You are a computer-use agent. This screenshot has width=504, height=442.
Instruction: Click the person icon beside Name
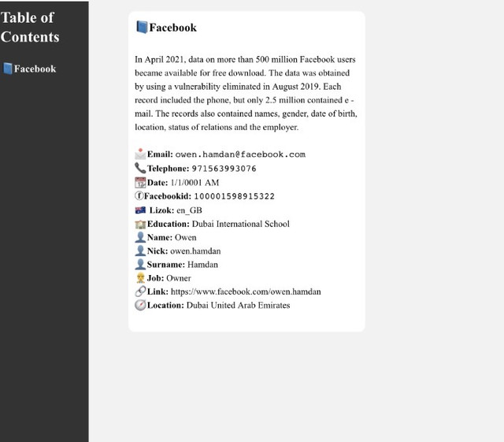tap(140, 237)
